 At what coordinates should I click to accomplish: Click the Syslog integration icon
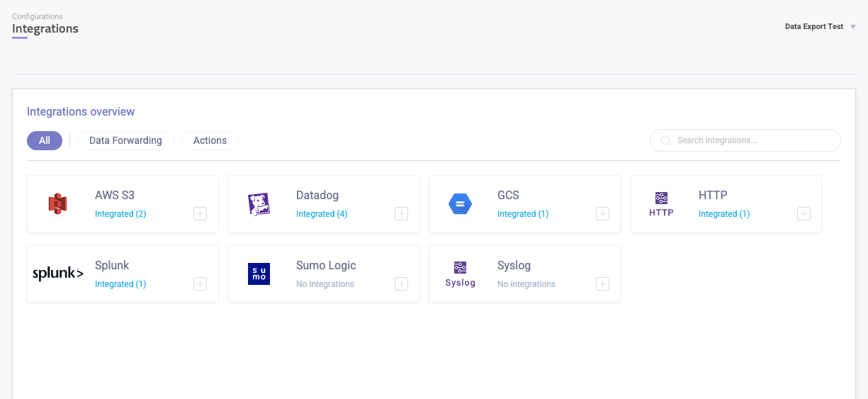[460, 274]
